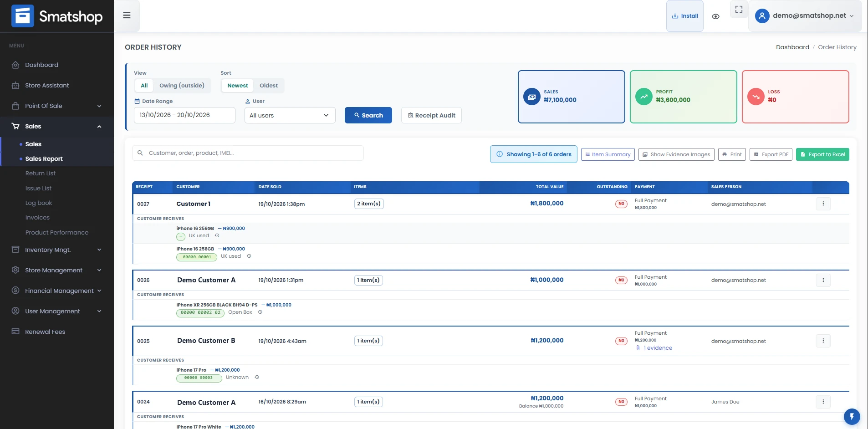Expand Point Of Sale menu

57,106
